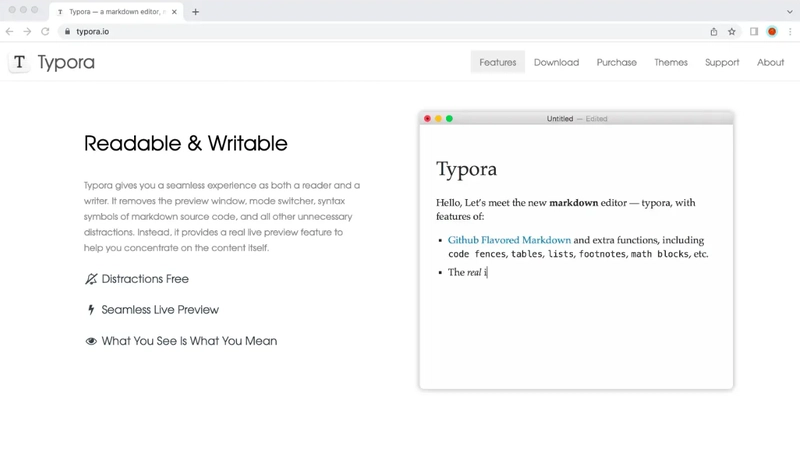Open the Themes nav item

pos(671,62)
